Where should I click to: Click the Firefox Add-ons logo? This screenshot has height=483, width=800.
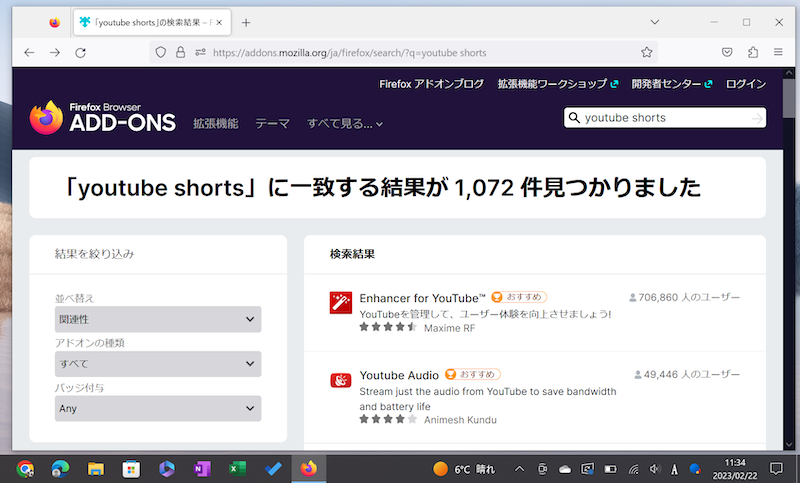[102, 118]
